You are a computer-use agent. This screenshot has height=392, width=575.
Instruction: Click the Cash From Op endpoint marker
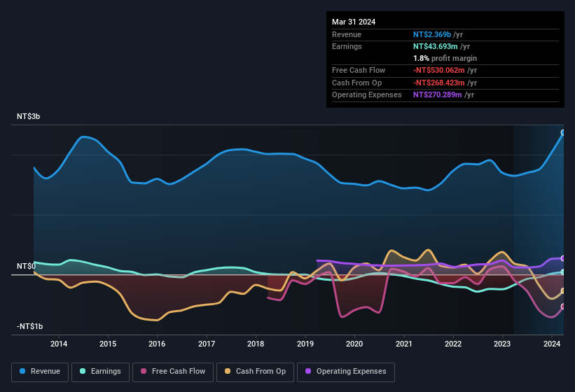[563, 291]
